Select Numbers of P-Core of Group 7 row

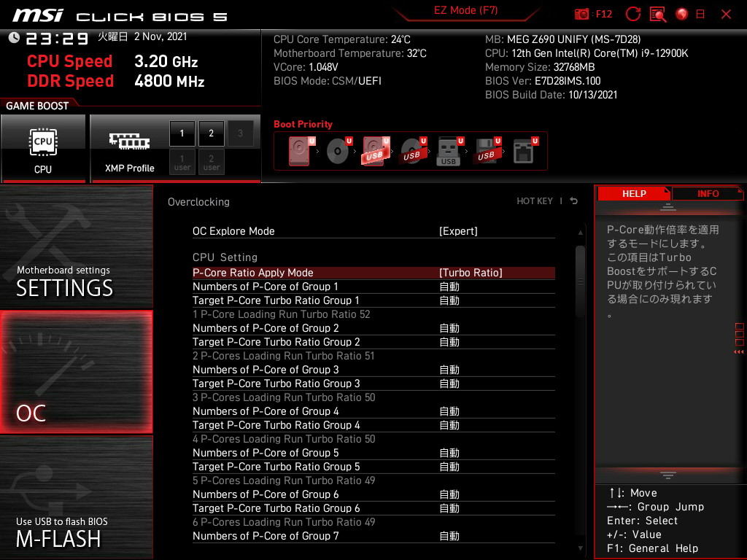[373, 536]
